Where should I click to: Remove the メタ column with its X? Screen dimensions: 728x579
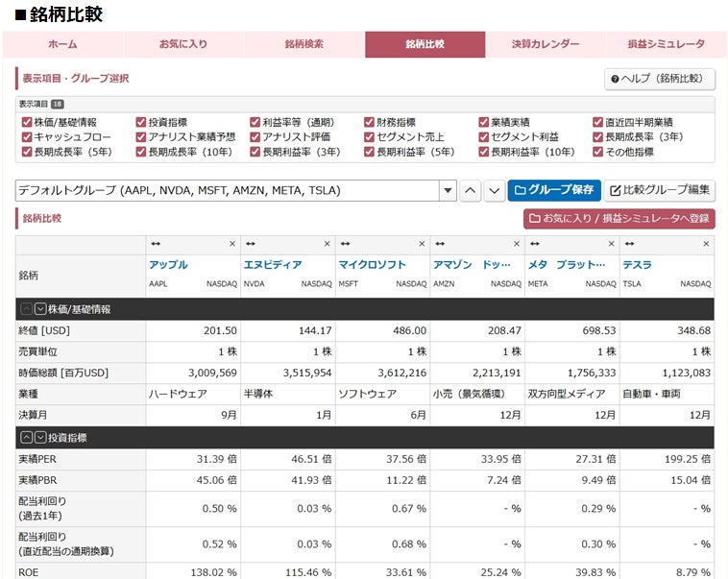tap(612, 244)
